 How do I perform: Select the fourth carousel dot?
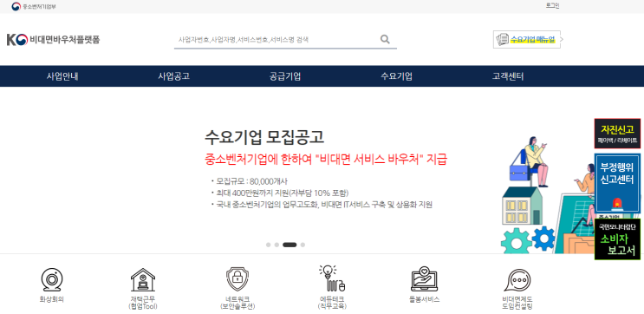pyautogui.click(x=302, y=245)
